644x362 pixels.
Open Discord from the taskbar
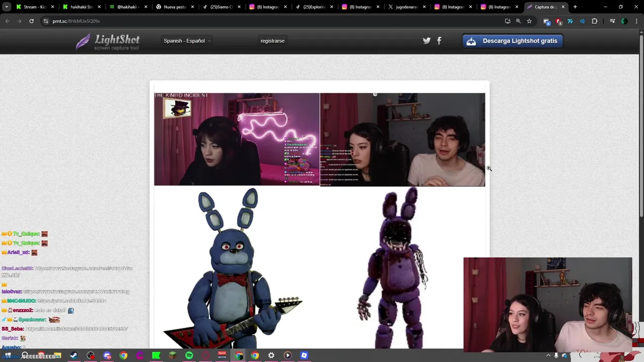107,355
